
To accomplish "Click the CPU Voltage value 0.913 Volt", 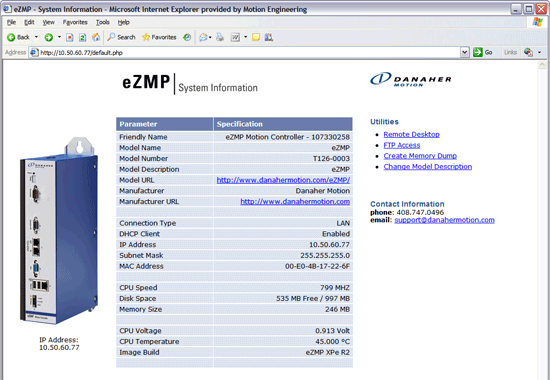I will click(x=332, y=331).
